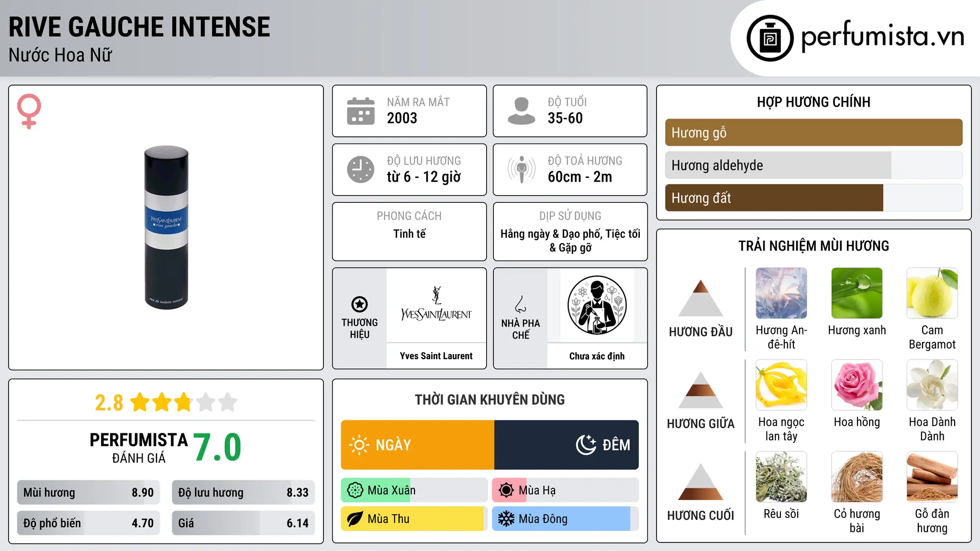Click the first gold rating star
Screen dimensions: 980x551
(140, 402)
